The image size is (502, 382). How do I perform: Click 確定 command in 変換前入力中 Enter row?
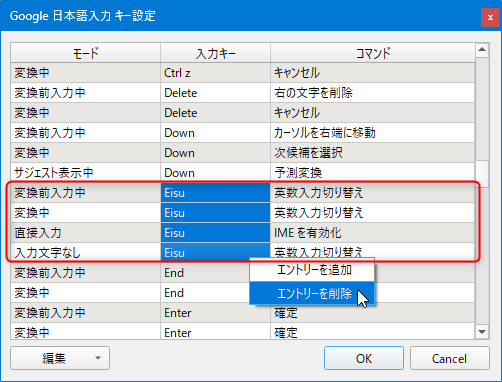tap(373, 313)
